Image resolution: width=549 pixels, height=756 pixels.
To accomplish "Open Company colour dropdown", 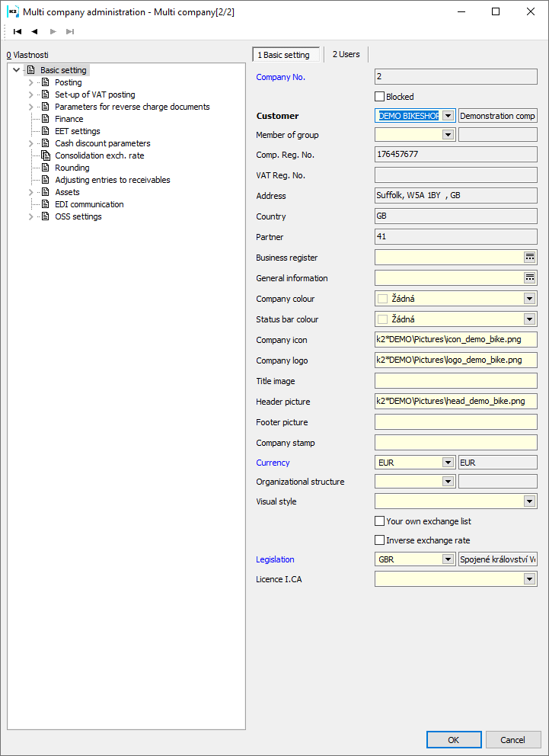I will [530, 299].
